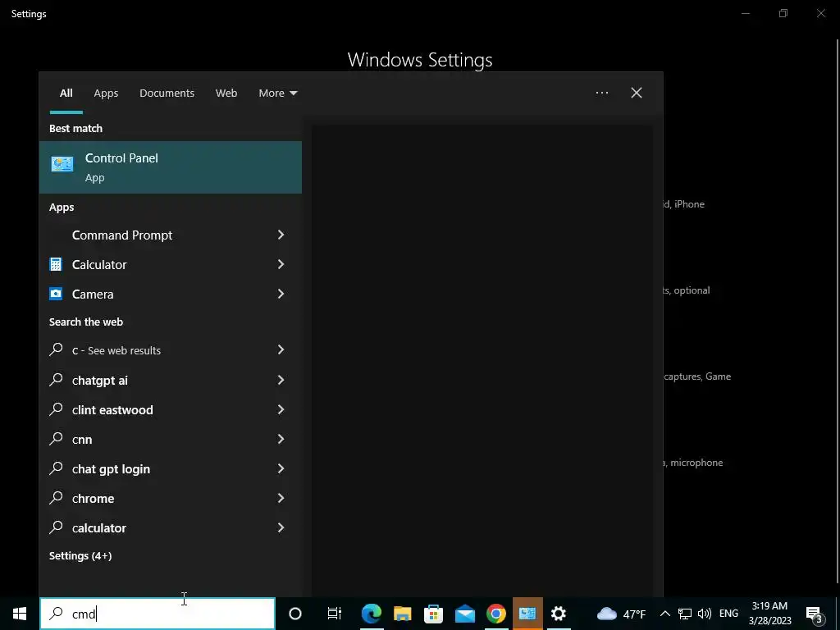Open Task View on the taskbar

click(x=335, y=614)
